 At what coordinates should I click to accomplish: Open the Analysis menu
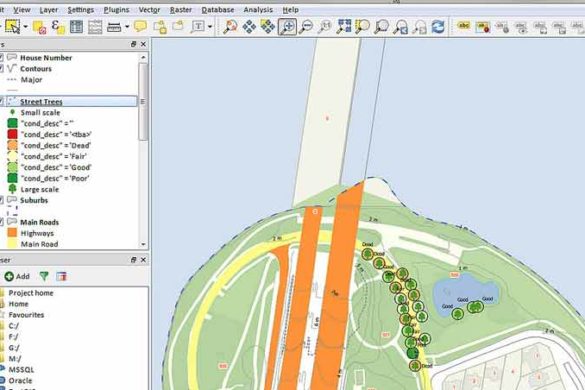point(258,10)
